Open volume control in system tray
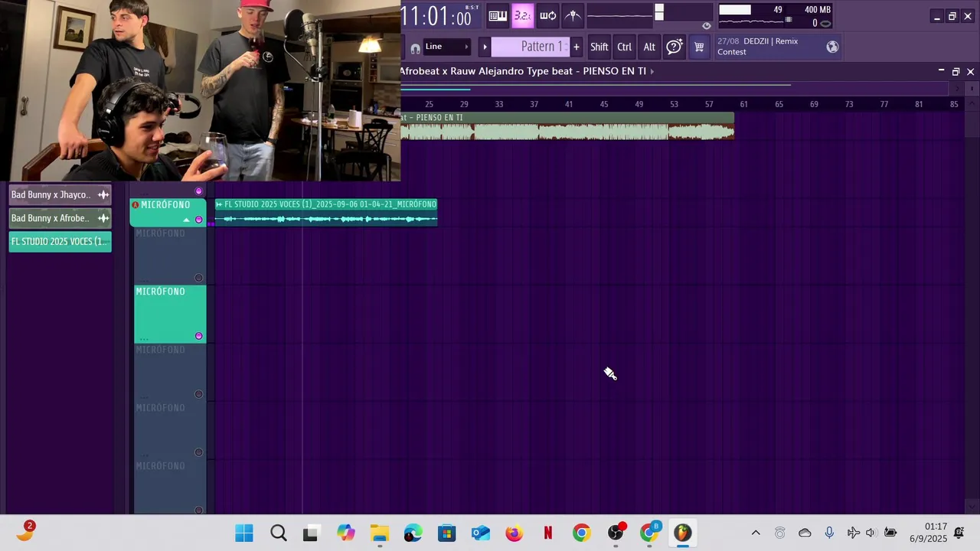980x551 pixels. click(x=871, y=533)
